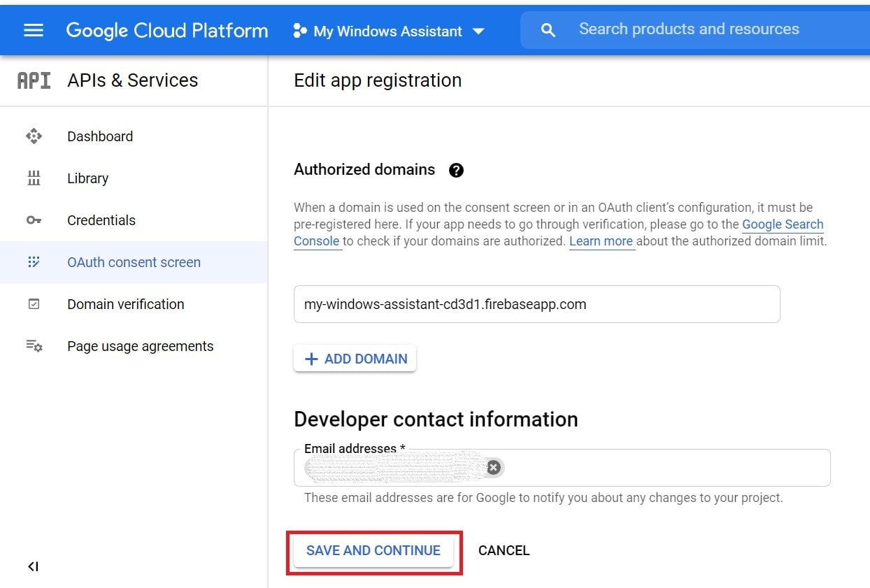The height and width of the screenshot is (588, 870).
Task: Open Page usage agreements in the sidebar
Action: (141, 346)
